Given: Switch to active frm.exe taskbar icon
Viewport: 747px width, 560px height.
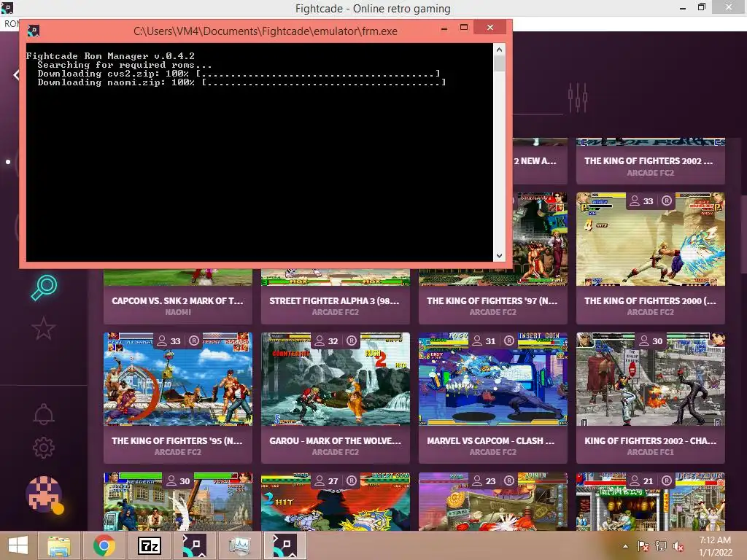Looking at the screenshot, I should (x=285, y=545).
